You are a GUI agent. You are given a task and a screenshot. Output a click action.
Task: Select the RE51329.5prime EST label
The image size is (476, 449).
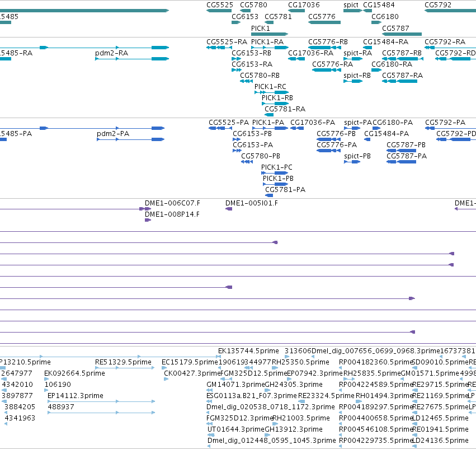point(123,362)
